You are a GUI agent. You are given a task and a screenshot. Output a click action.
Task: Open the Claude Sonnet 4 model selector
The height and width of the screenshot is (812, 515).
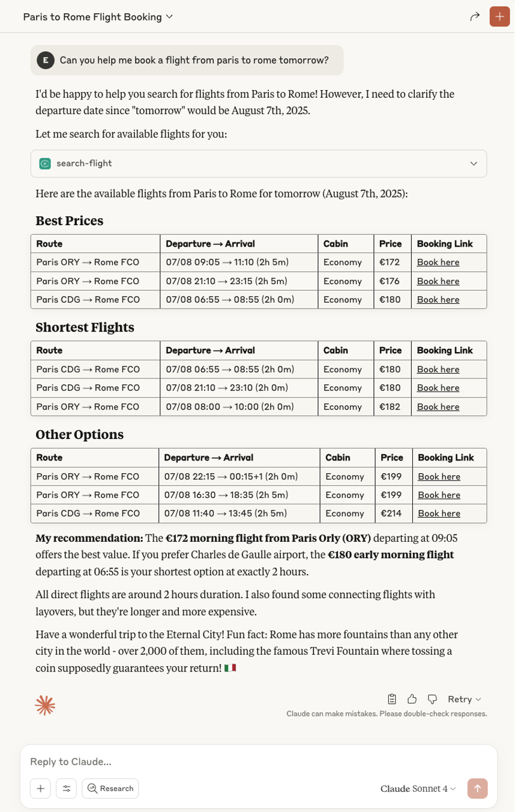418,789
